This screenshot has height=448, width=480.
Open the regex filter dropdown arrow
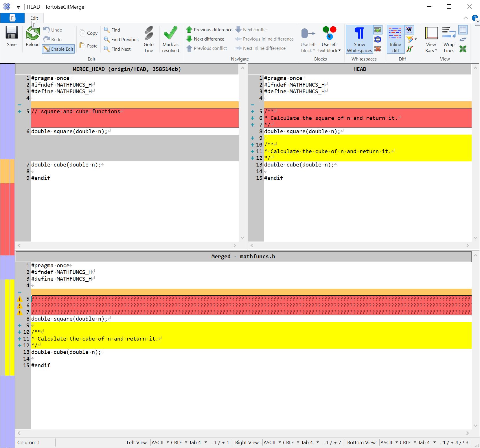(x=416, y=39)
